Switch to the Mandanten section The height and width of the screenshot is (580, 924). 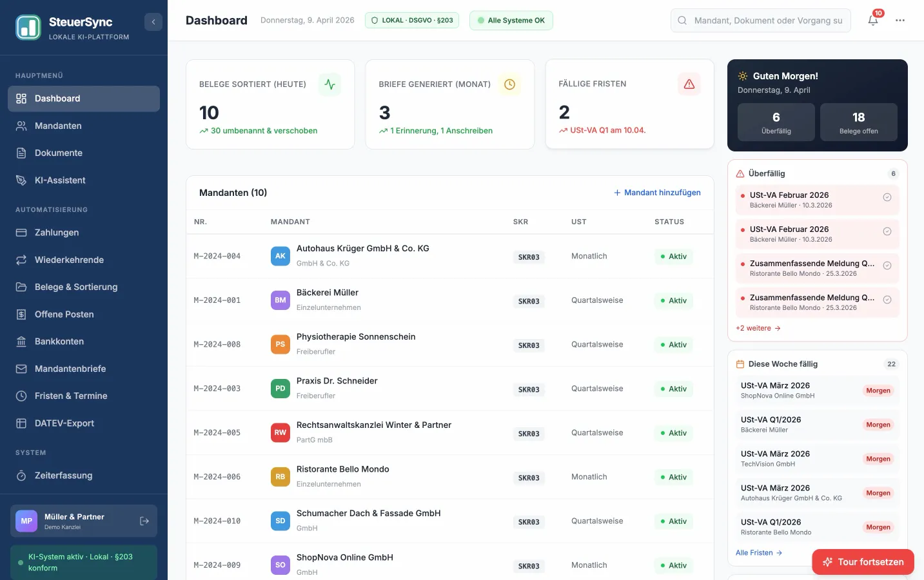[x=58, y=126]
